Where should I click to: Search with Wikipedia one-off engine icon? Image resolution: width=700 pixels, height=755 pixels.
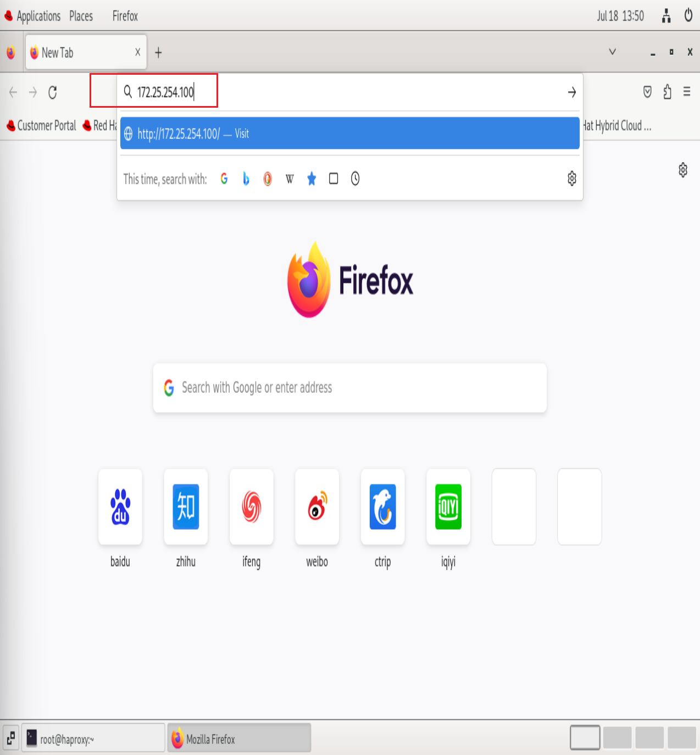click(290, 179)
